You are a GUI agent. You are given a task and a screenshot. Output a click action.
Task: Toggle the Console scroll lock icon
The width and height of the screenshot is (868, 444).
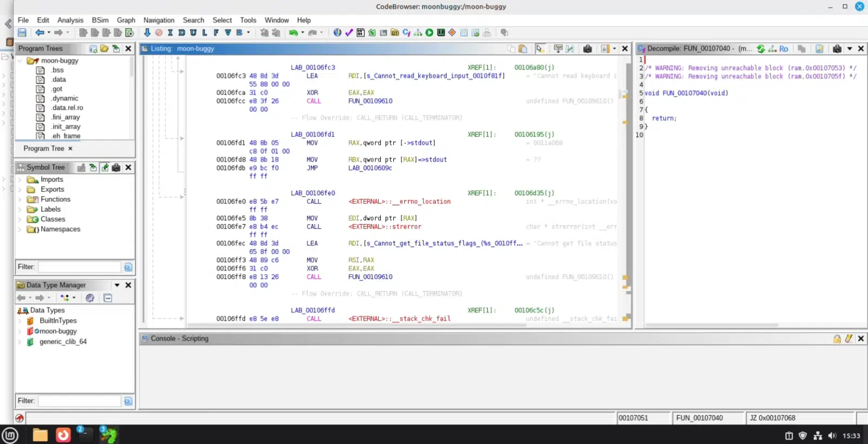click(837, 339)
